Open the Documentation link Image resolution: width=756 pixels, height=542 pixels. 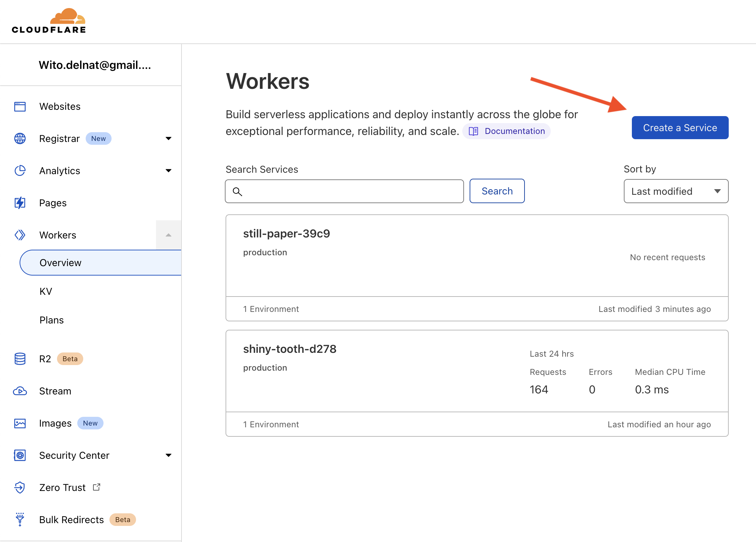click(x=506, y=131)
